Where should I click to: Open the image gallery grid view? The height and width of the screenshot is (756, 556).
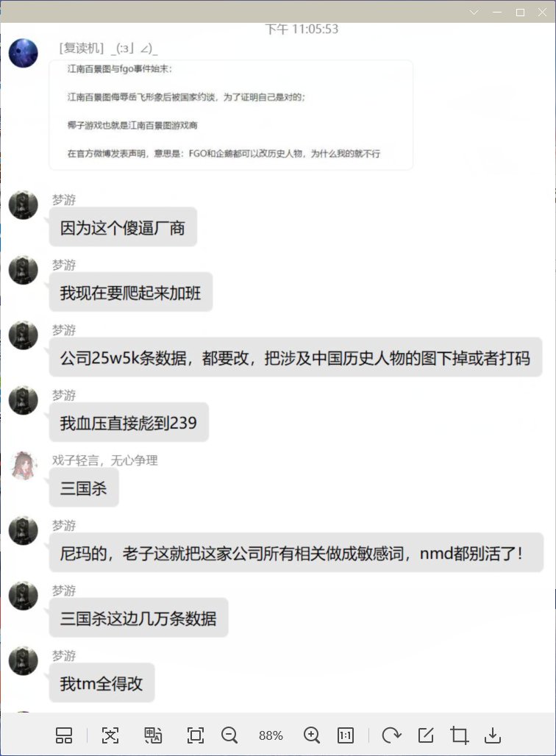[64, 735]
